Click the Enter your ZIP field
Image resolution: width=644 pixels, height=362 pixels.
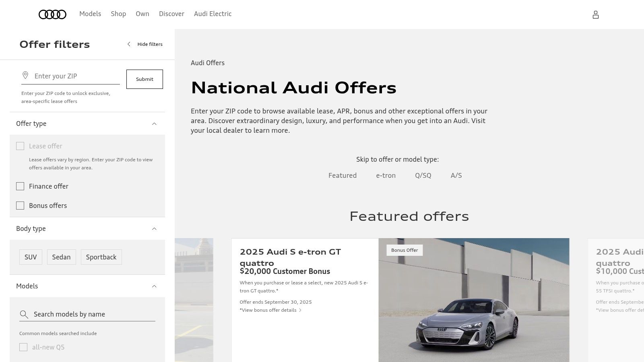[70, 76]
